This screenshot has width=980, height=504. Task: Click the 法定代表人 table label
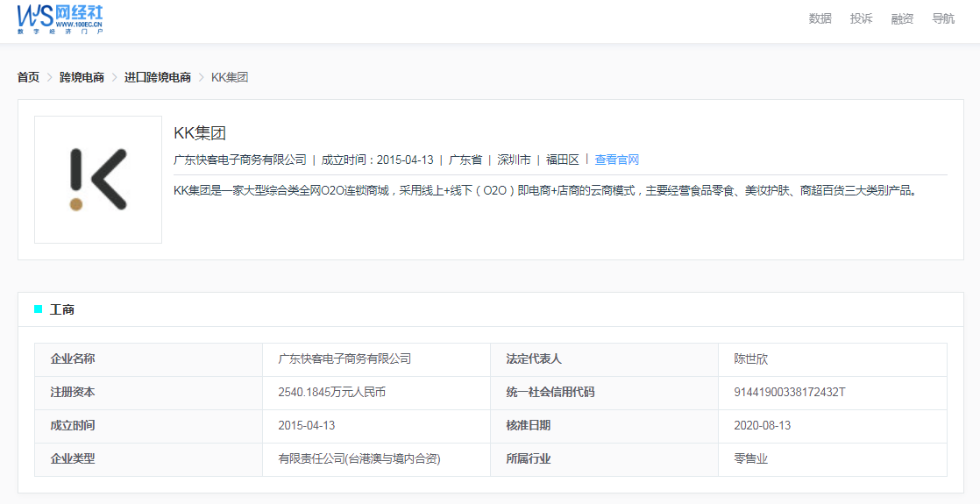[534, 358]
